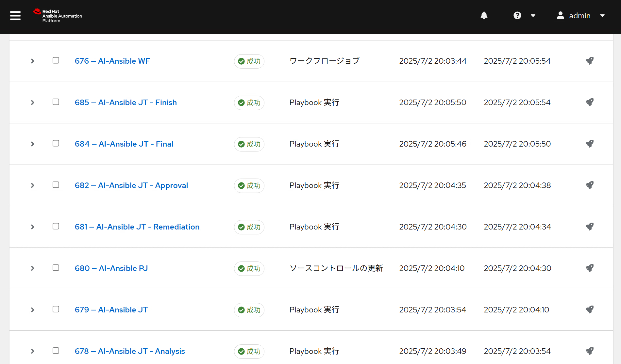Click the admin username label

coord(580,16)
